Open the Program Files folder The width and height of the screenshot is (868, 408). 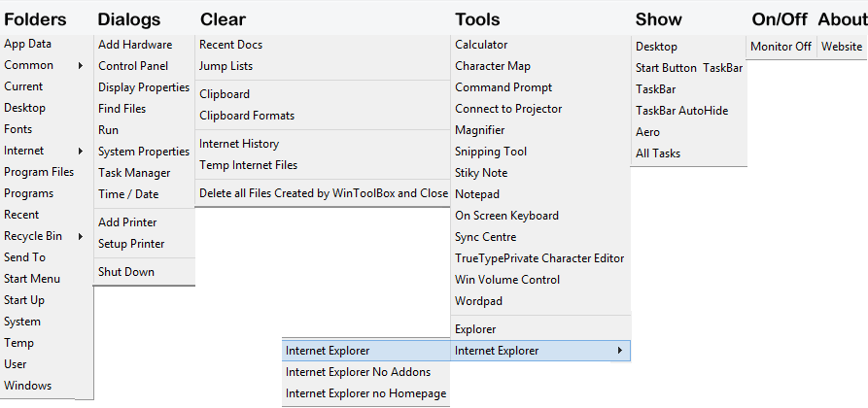[x=39, y=173]
